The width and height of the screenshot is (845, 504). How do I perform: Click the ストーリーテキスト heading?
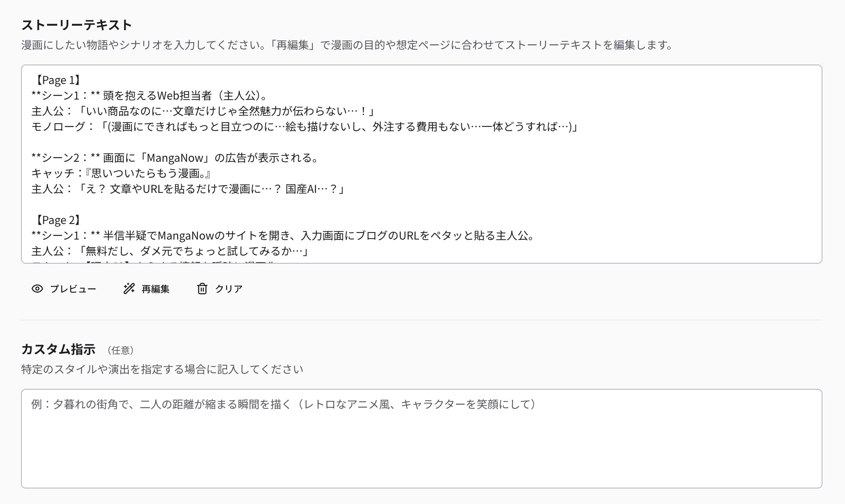[x=77, y=25]
